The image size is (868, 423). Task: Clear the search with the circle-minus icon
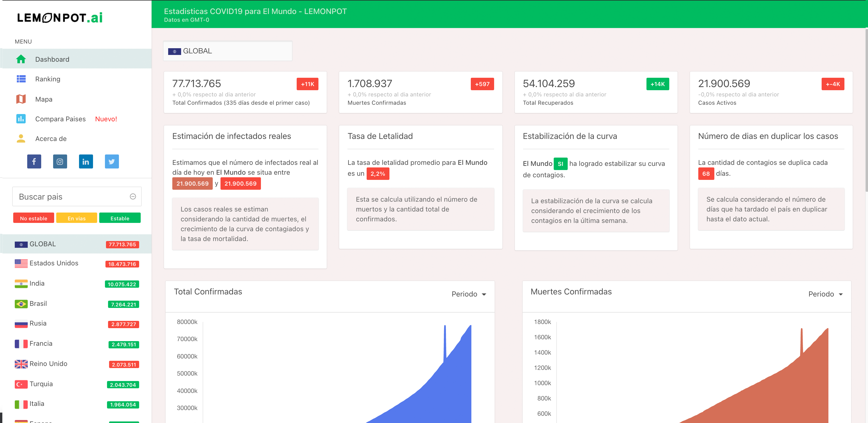pos(133,196)
